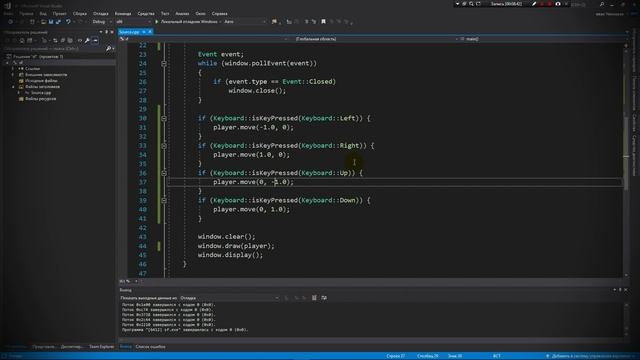Screen dimensions: 640x360
Task: Click the Save file toolbar icon
Action: (51, 22)
